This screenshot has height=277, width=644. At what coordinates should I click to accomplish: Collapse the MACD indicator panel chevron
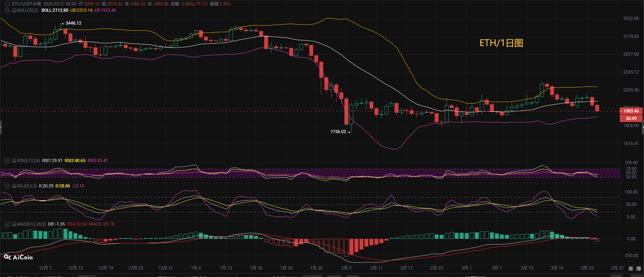coord(7,224)
